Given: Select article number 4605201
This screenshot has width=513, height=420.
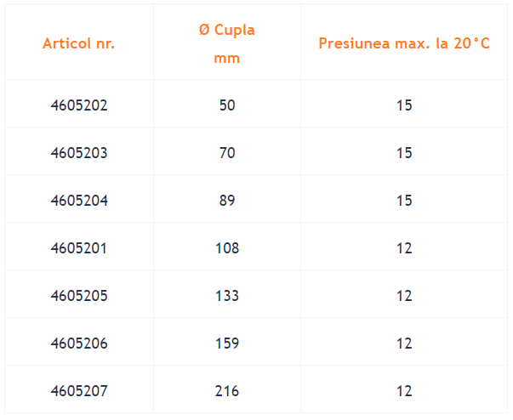Looking at the screenshot, I should [79, 248].
